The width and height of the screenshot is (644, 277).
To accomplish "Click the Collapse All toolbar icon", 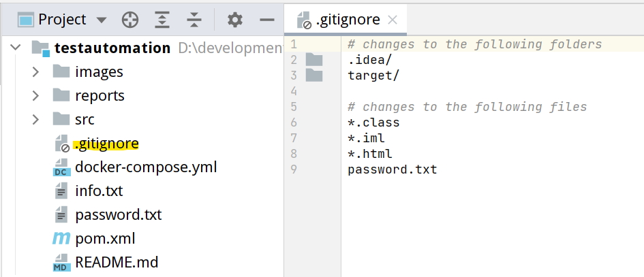I will (x=194, y=20).
